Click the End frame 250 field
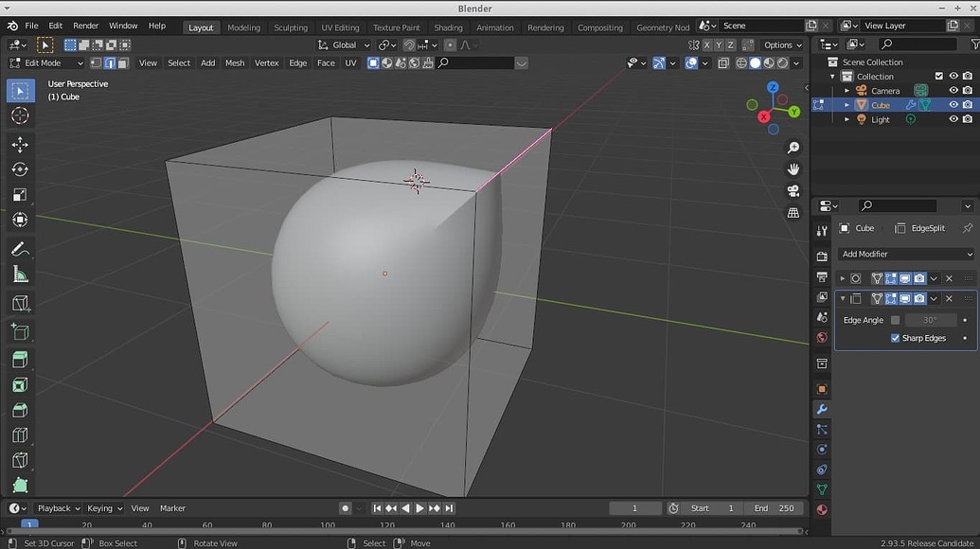980x549 pixels. (774, 508)
